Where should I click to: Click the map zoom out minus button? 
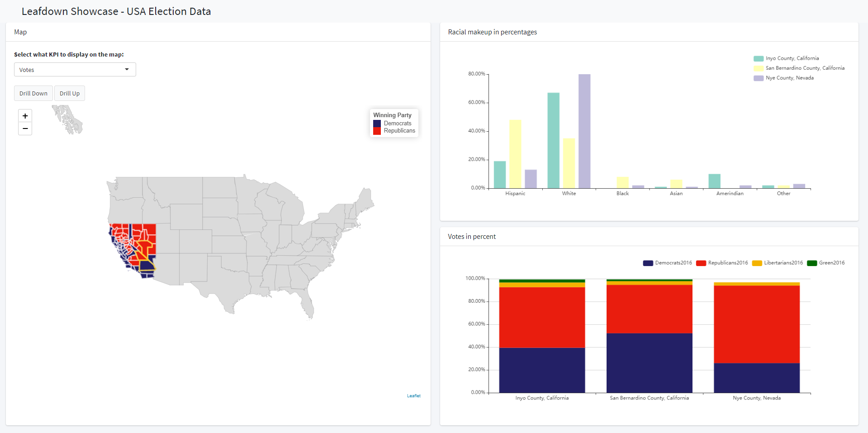(x=25, y=129)
